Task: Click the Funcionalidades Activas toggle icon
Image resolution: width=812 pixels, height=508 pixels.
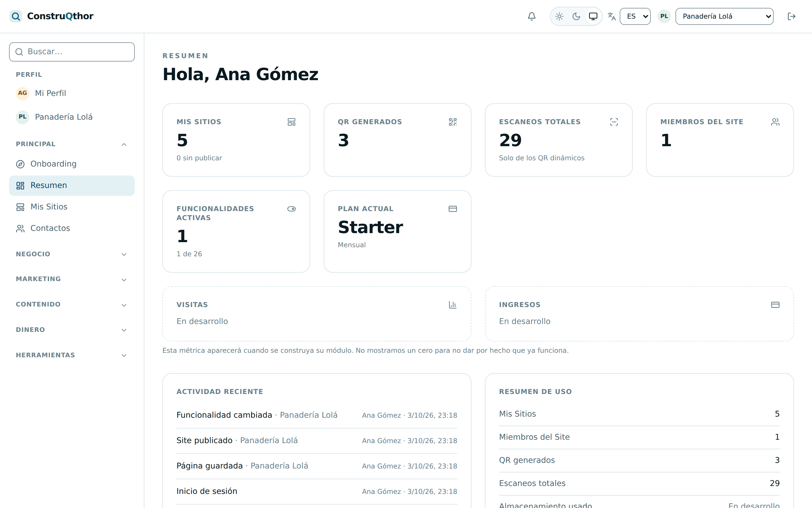Action: (291, 209)
